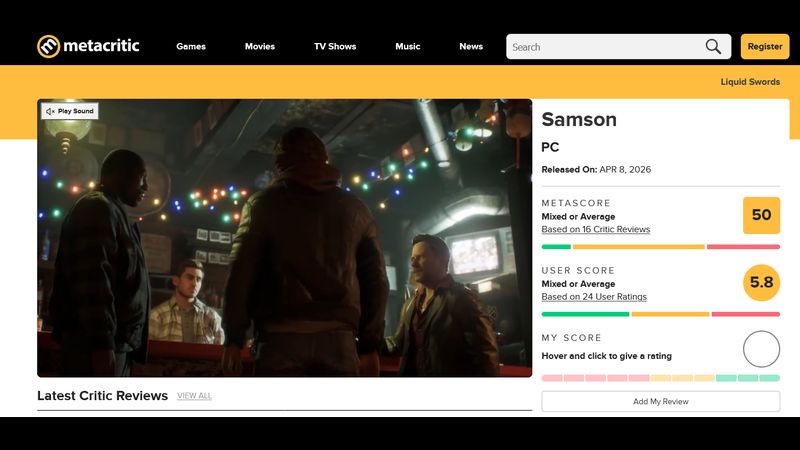The width and height of the screenshot is (800, 450).
Task: Open Based on 24 User Ratings link
Action: click(594, 297)
